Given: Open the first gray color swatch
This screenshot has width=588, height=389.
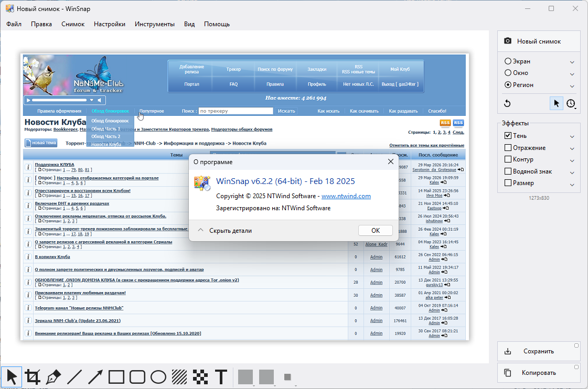Looking at the screenshot, I should (x=245, y=376).
